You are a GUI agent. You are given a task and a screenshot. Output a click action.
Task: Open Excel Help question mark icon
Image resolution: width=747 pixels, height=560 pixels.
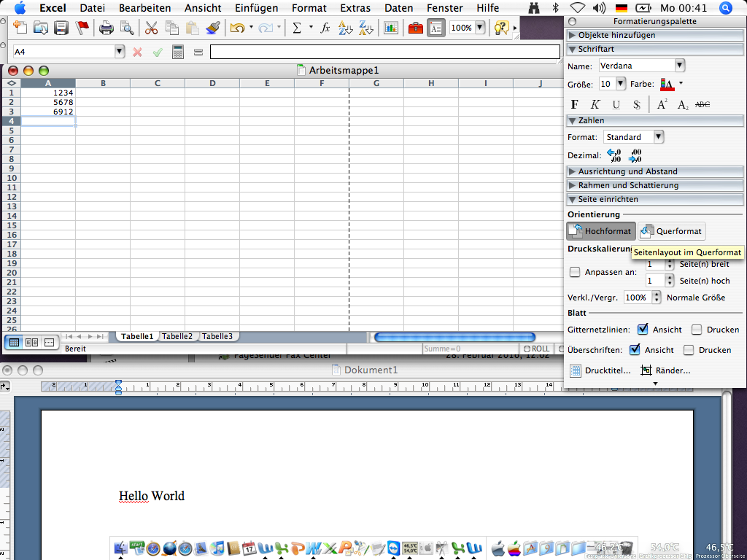click(x=501, y=28)
